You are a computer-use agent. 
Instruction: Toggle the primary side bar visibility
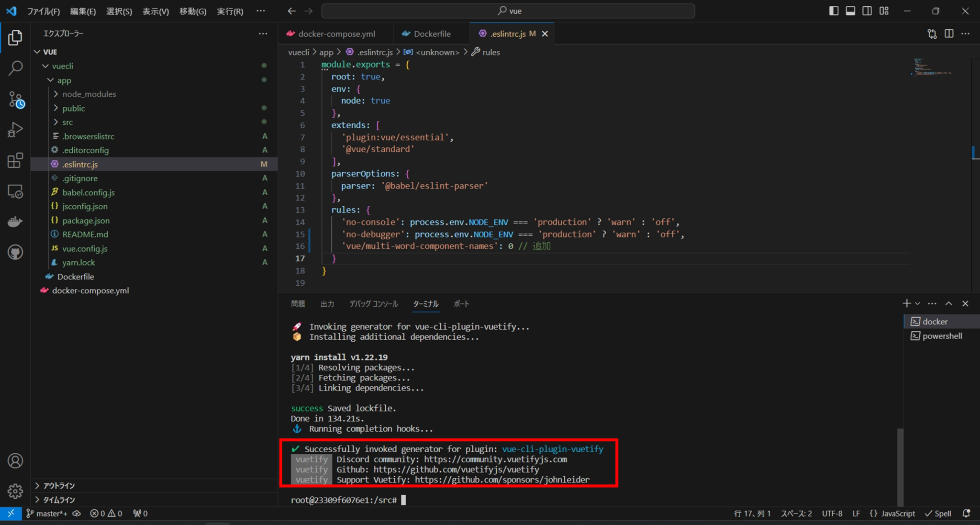point(834,11)
